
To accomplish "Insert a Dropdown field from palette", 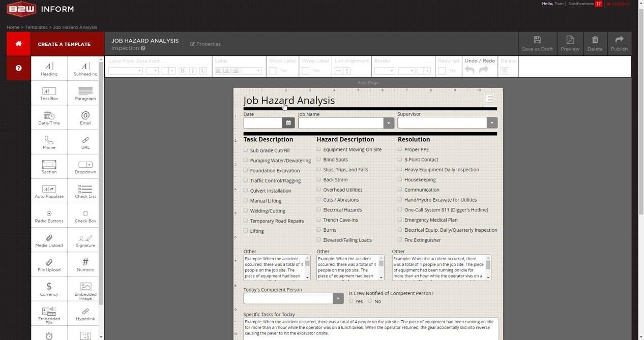I will point(85,167).
